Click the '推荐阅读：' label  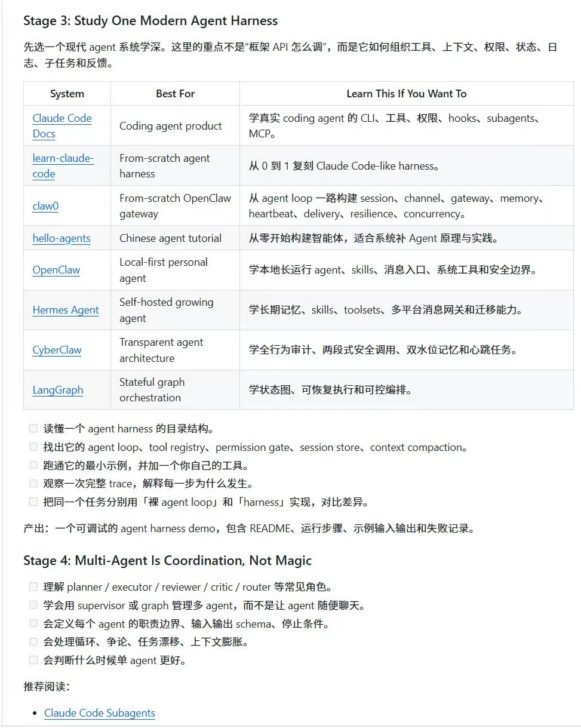pyautogui.click(x=47, y=686)
